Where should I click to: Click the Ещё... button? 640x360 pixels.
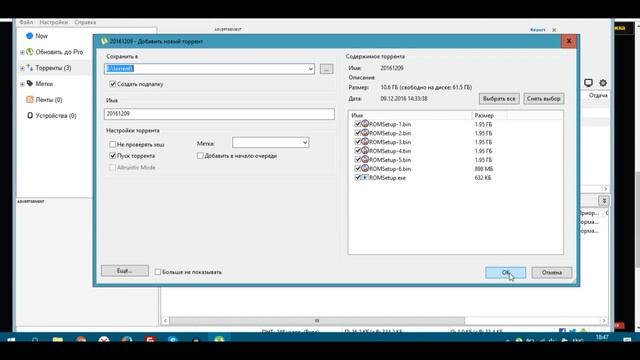(x=125, y=271)
